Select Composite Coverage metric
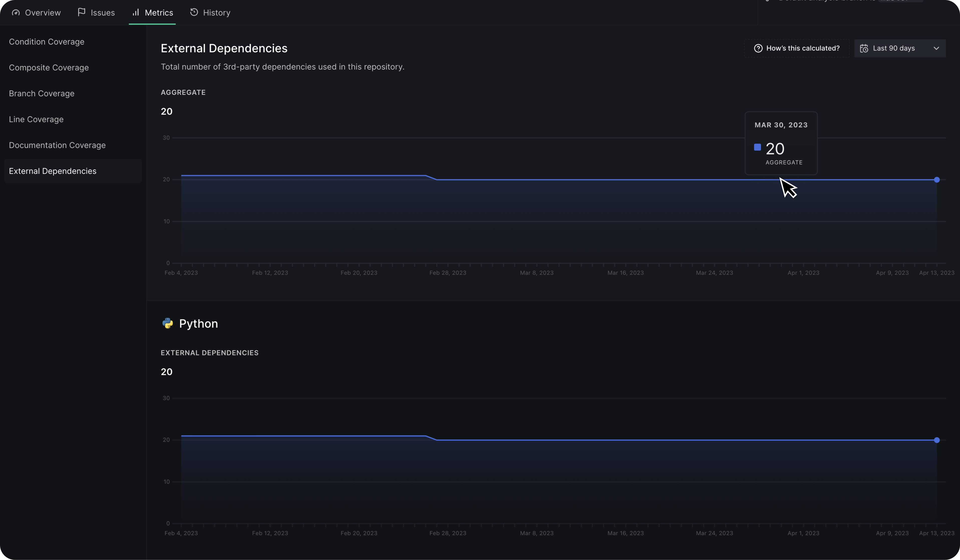This screenshot has height=560, width=960. (49, 68)
